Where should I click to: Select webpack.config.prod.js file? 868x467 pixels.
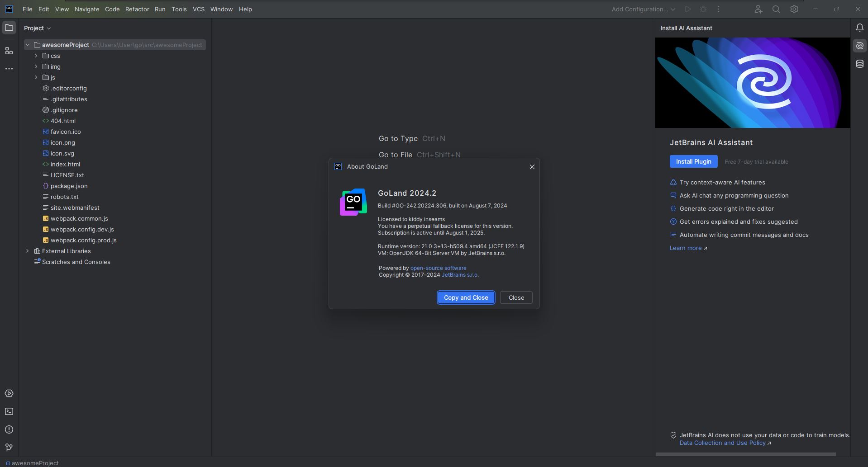click(83, 240)
